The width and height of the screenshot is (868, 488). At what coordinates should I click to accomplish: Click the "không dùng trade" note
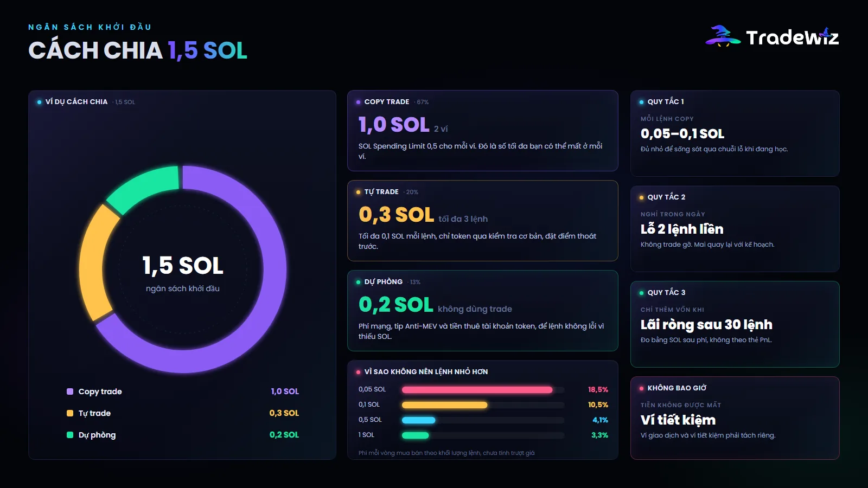pos(475,309)
